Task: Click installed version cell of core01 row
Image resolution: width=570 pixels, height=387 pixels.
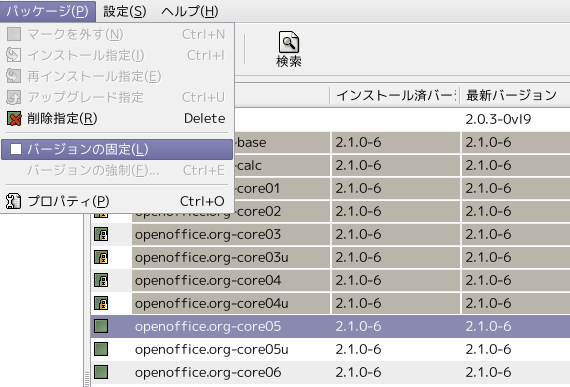Action: pyautogui.click(x=396, y=188)
